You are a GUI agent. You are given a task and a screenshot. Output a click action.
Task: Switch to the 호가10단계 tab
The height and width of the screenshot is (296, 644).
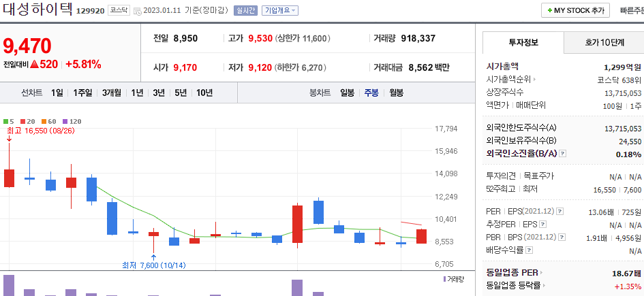[604, 42]
